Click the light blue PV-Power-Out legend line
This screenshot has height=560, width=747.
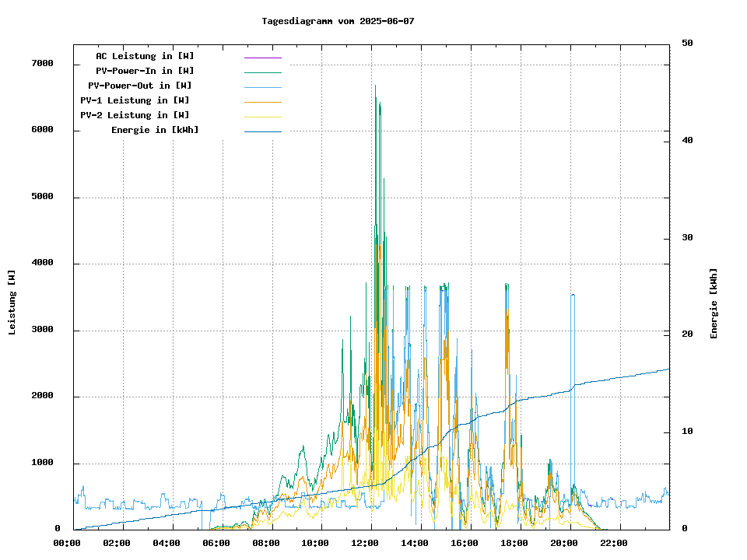[x=262, y=87]
